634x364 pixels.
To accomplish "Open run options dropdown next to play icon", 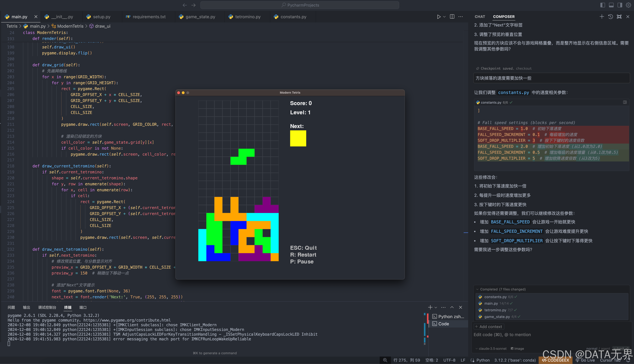I will [444, 17].
